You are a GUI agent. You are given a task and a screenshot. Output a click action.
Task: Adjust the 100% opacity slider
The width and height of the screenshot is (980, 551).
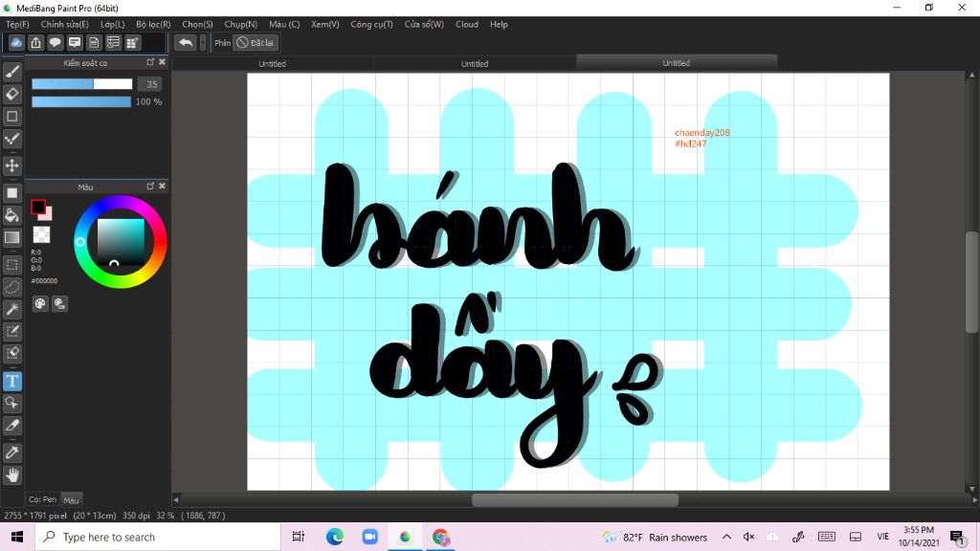(81, 101)
